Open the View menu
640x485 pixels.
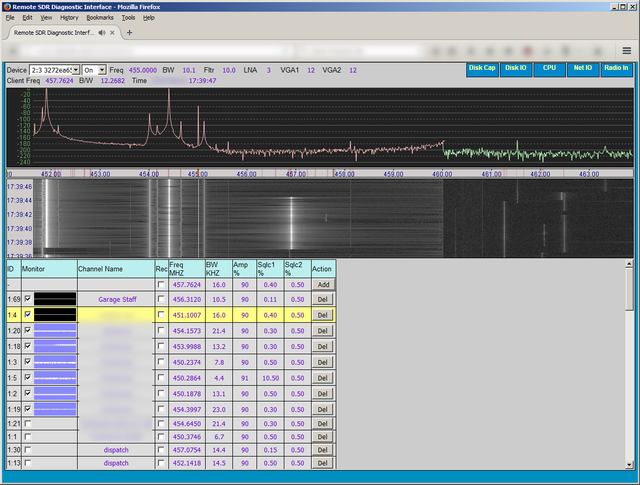pyautogui.click(x=46, y=18)
